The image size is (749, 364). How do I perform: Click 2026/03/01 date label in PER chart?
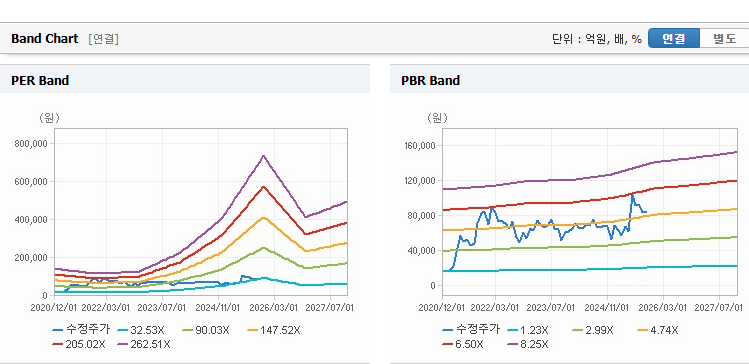click(x=274, y=307)
